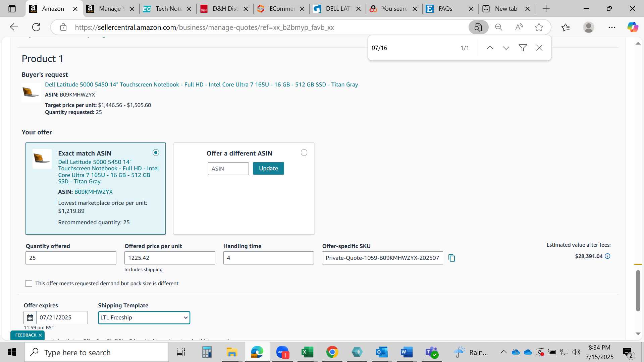
Task: Open Task View on the taskbar
Action: pos(181,352)
